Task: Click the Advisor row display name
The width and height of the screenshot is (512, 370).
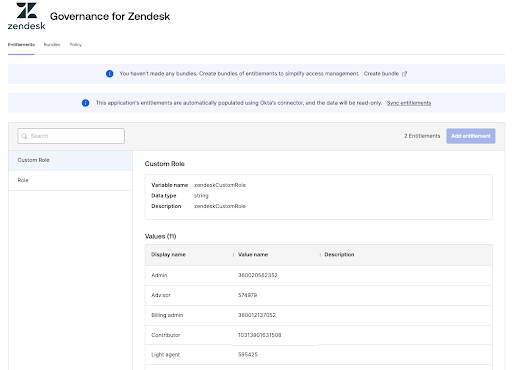Action: (161, 295)
